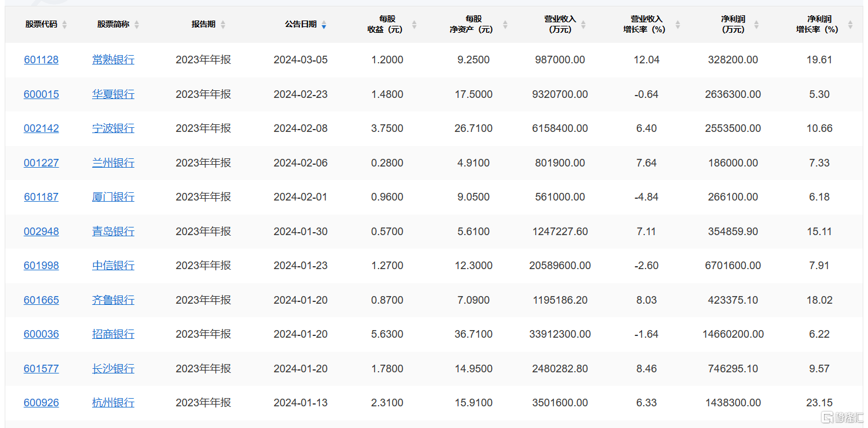The image size is (868, 428).
Task: Open 杭州银行 stock name link
Action: coord(113,403)
